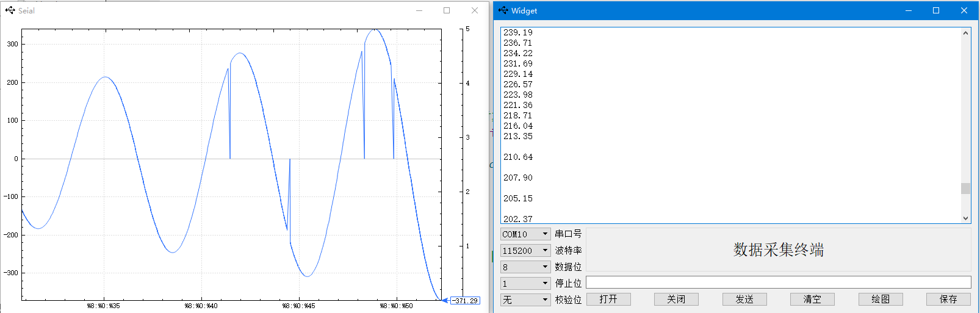
Task: Click the value 229.14 in the log
Action: 518,74
